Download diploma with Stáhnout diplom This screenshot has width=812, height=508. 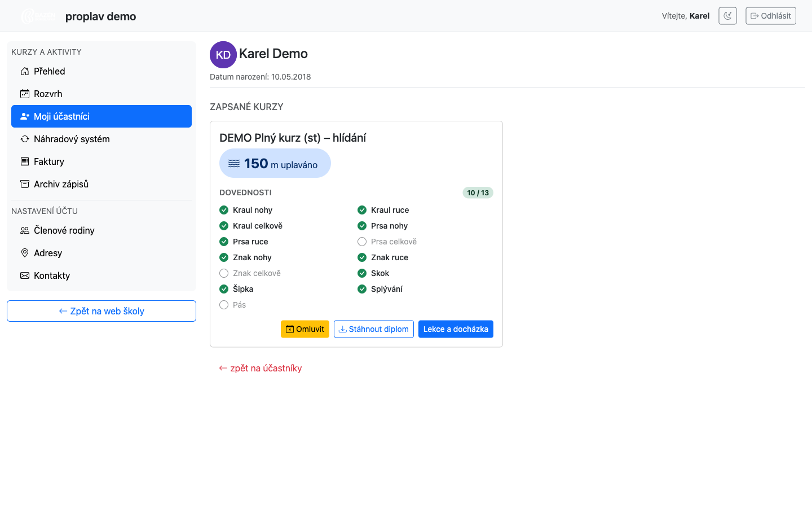374,329
